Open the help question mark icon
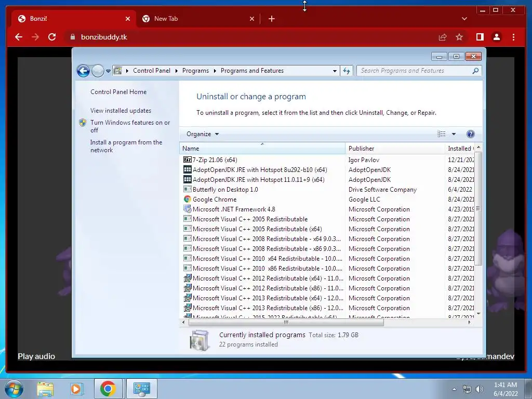Image resolution: width=532 pixels, height=399 pixels. click(470, 134)
